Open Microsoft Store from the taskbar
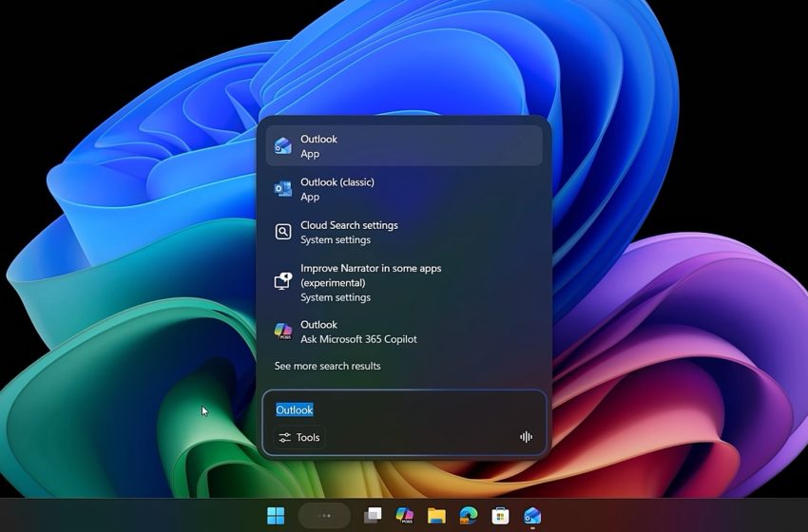 500,516
